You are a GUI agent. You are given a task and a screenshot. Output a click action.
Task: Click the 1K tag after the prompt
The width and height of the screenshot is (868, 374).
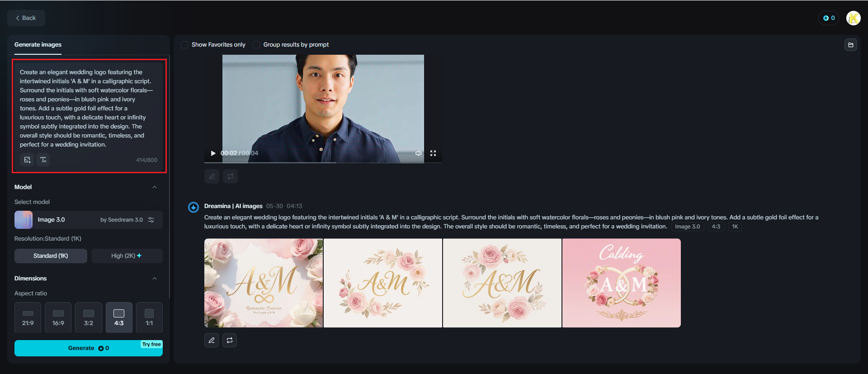coord(735,227)
